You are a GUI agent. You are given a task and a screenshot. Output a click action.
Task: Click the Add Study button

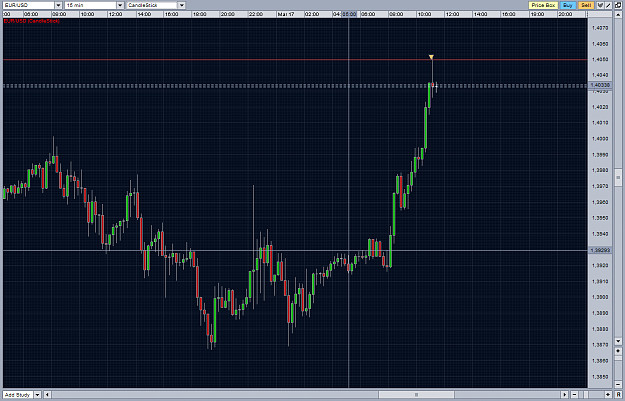click(18, 395)
